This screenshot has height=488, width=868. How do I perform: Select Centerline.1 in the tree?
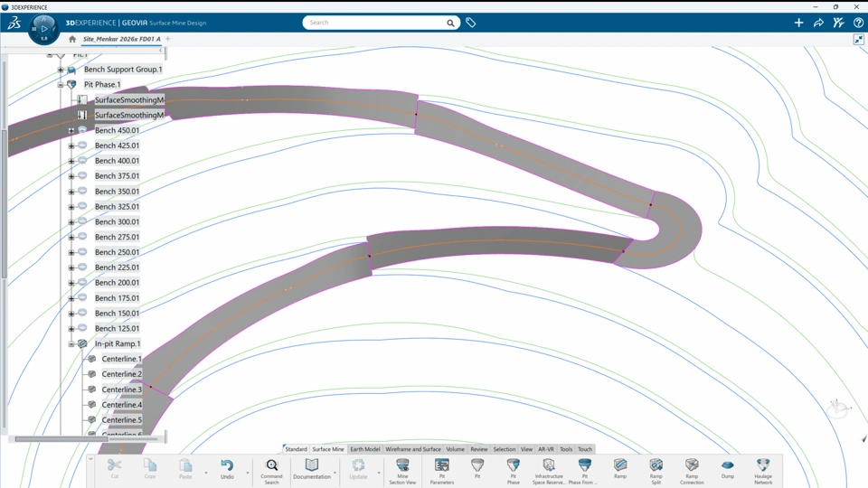[x=122, y=359]
